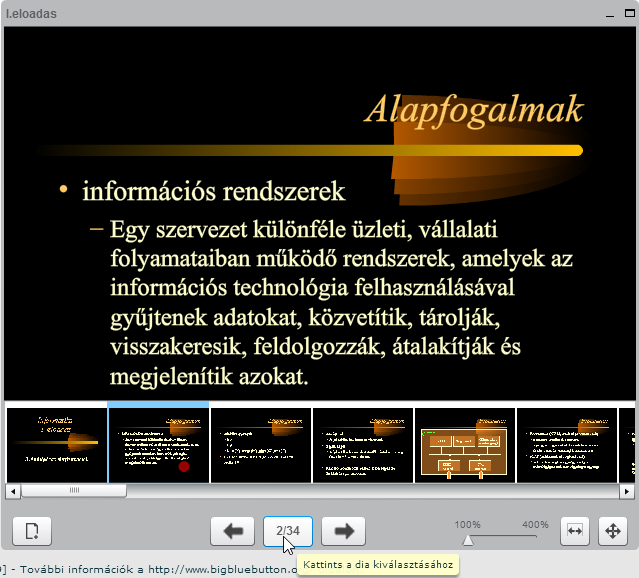This screenshot has height=578, width=639.
Task: Click the thumbnail scrollbar right arrow
Action: (626, 491)
